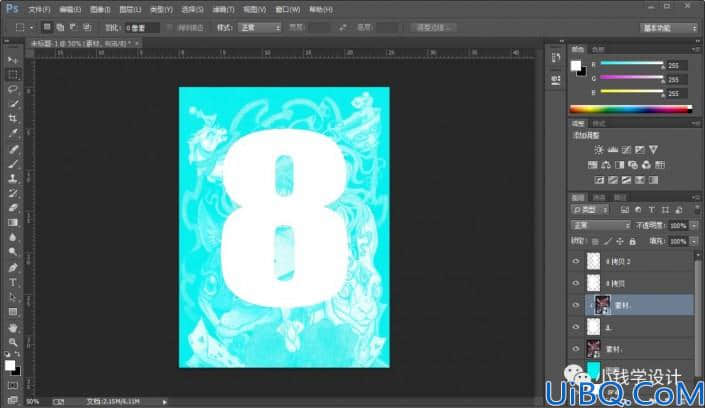Image resolution: width=705 pixels, height=408 pixels.
Task: Click the Subtract from selection option icon
Action: pos(73,27)
